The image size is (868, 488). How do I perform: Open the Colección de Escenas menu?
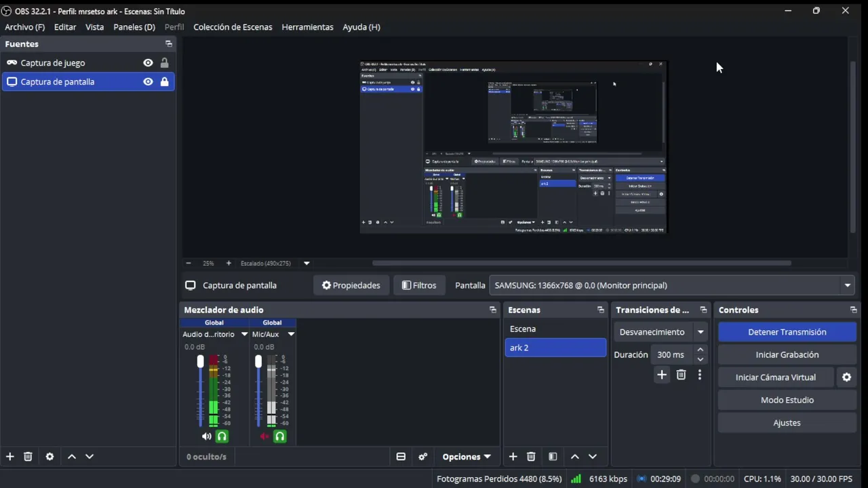tap(233, 27)
